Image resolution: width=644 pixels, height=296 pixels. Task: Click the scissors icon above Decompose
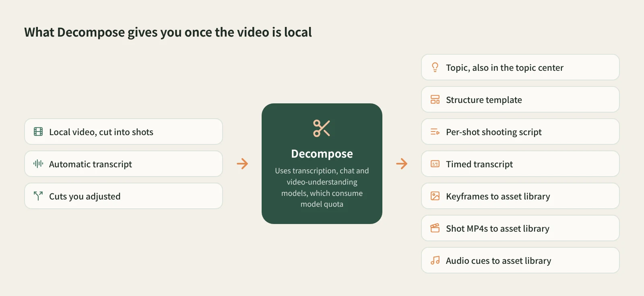[322, 128]
